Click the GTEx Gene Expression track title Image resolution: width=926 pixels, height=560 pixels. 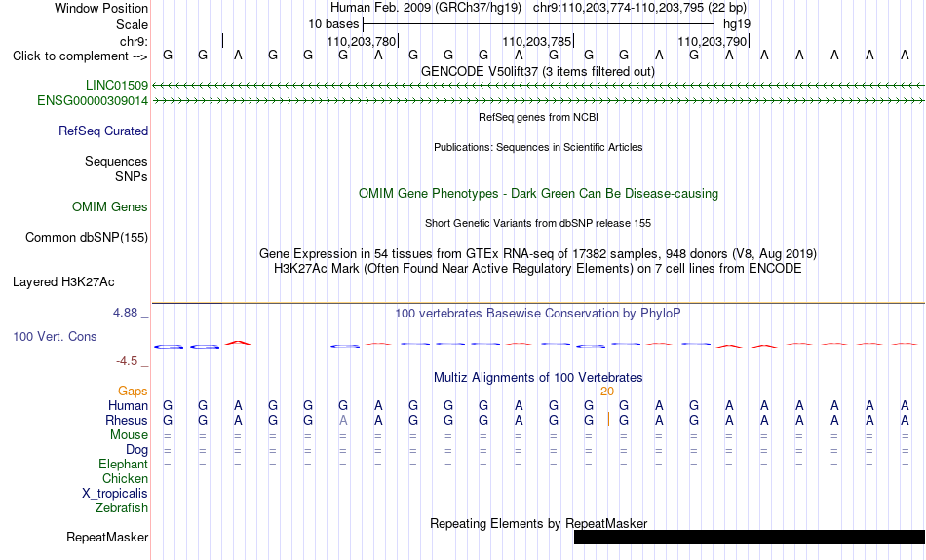coord(538,254)
